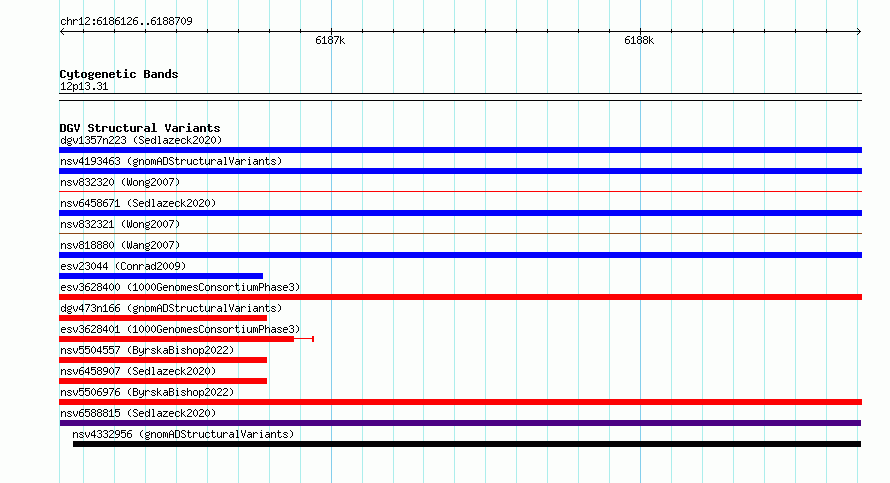Viewport: 890px width, 483px height.
Task: Click the blue bar of nsv4193463
Action: [x=460, y=171]
